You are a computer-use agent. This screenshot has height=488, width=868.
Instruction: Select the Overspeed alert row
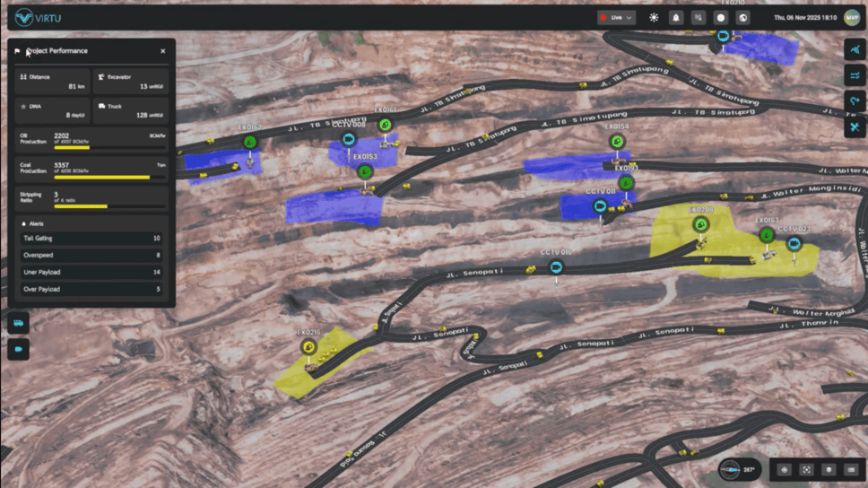tap(91, 256)
